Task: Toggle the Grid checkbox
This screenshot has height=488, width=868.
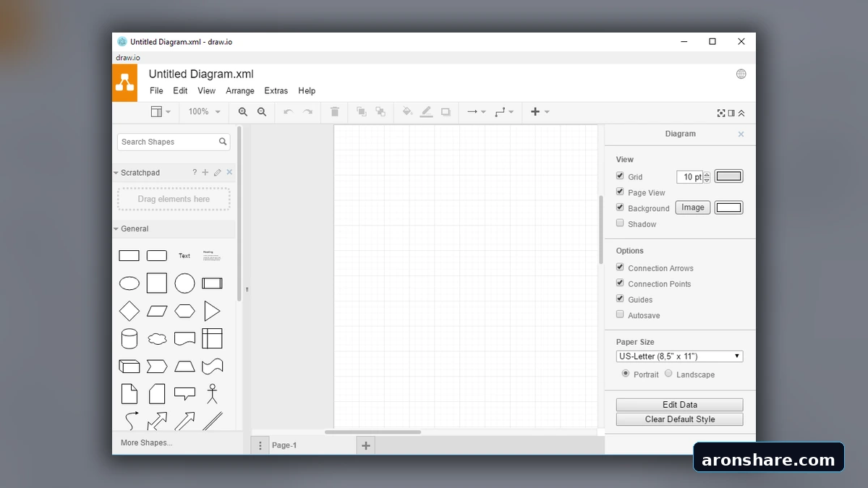Action: coord(620,176)
